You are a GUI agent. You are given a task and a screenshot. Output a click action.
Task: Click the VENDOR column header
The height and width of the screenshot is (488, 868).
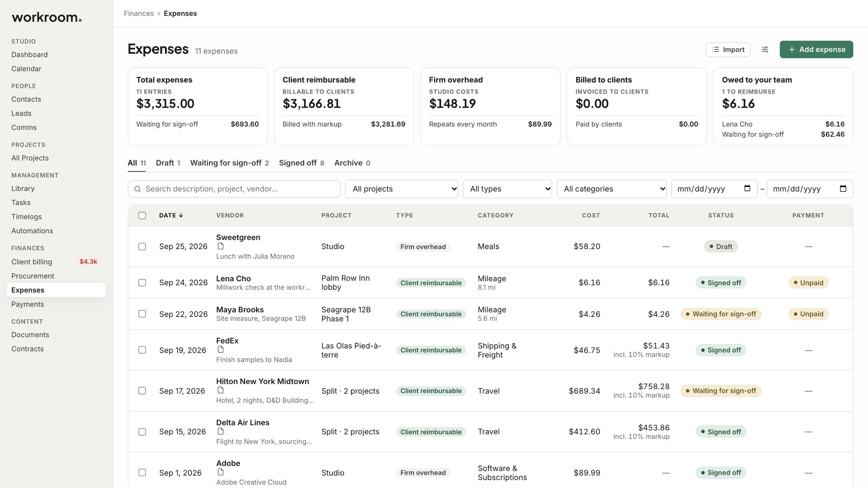point(230,215)
